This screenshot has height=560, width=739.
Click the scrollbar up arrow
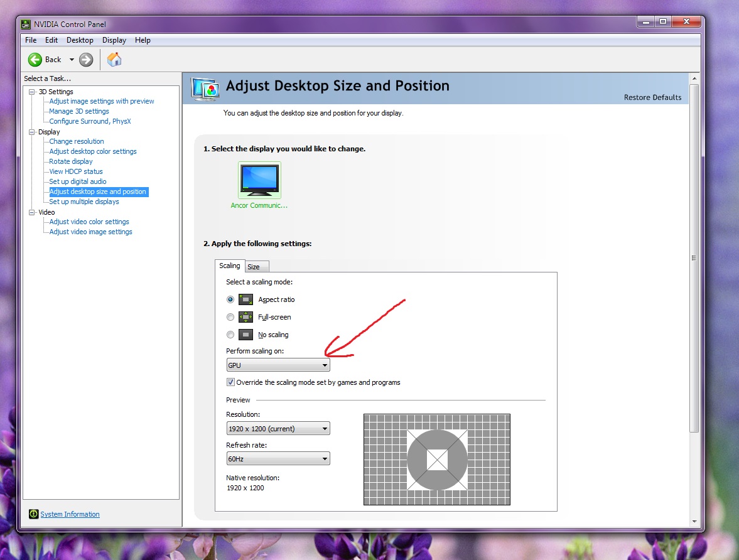tap(694, 78)
